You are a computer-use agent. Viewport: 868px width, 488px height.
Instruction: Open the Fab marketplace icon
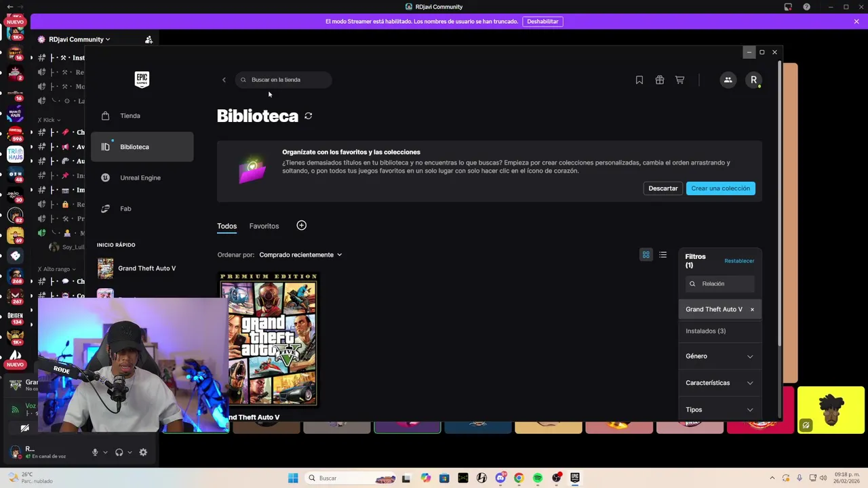(x=105, y=209)
